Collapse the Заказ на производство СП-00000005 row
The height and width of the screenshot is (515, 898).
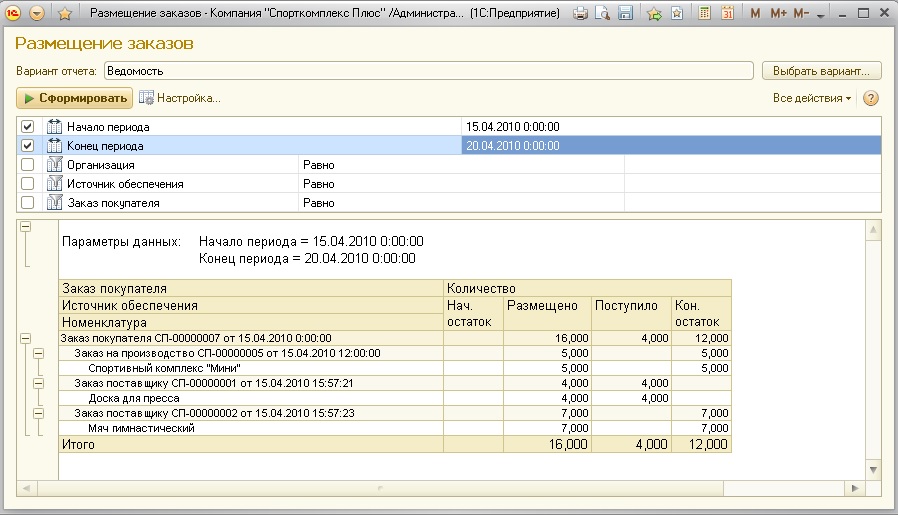pyautogui.click(x=39, y=353)
